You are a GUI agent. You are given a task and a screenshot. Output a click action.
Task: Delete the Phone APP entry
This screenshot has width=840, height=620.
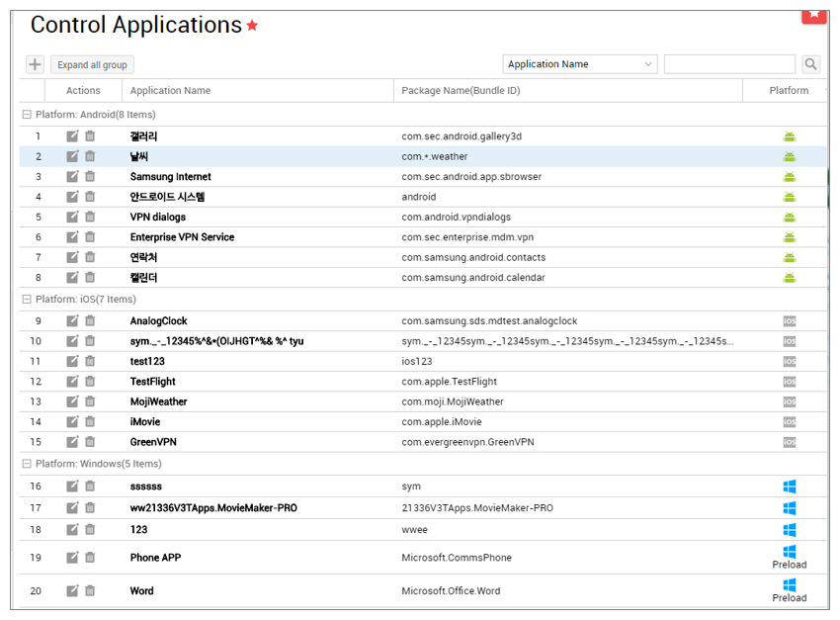tap(90, 558)
